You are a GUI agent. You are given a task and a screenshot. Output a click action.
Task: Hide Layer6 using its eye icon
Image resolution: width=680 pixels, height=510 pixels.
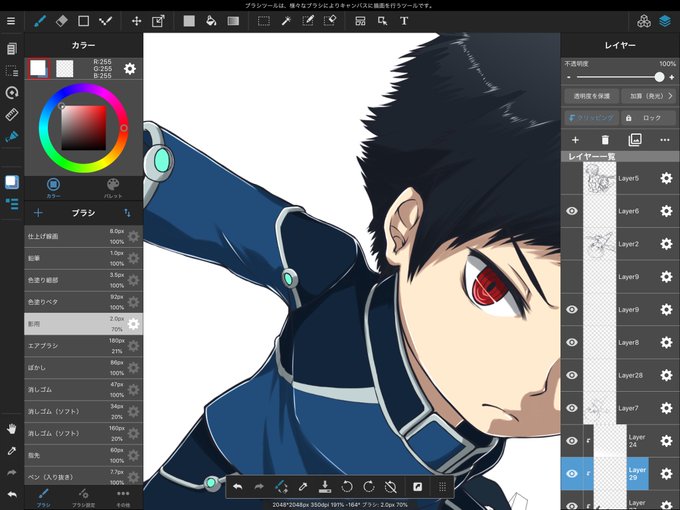coord(572,211)
